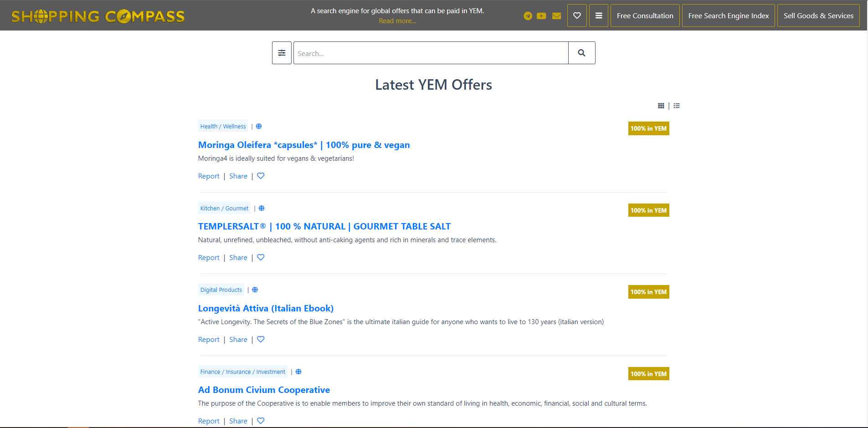The image size is (868, 428).
Task: Favorite the Longevità Attiva ebook offer
Action: 261,339
